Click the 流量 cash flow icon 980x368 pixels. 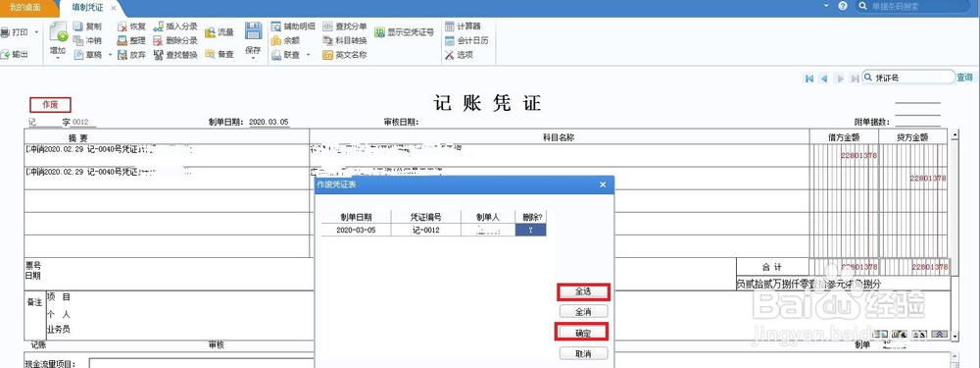click(210, 32)
